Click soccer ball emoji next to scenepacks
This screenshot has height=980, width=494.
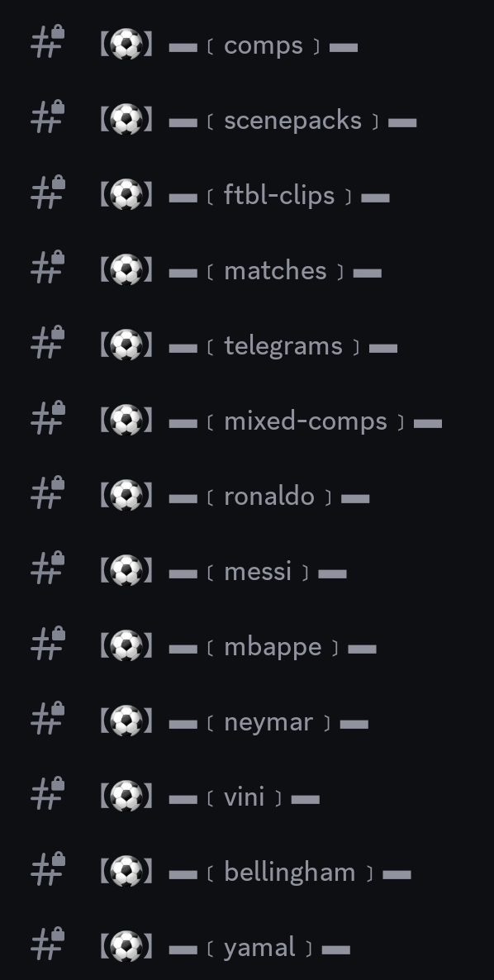(126, 120)
